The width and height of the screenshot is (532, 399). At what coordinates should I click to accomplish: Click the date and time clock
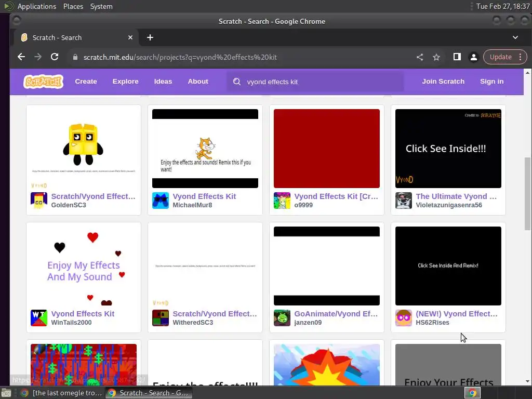click(x=503, y=6)
